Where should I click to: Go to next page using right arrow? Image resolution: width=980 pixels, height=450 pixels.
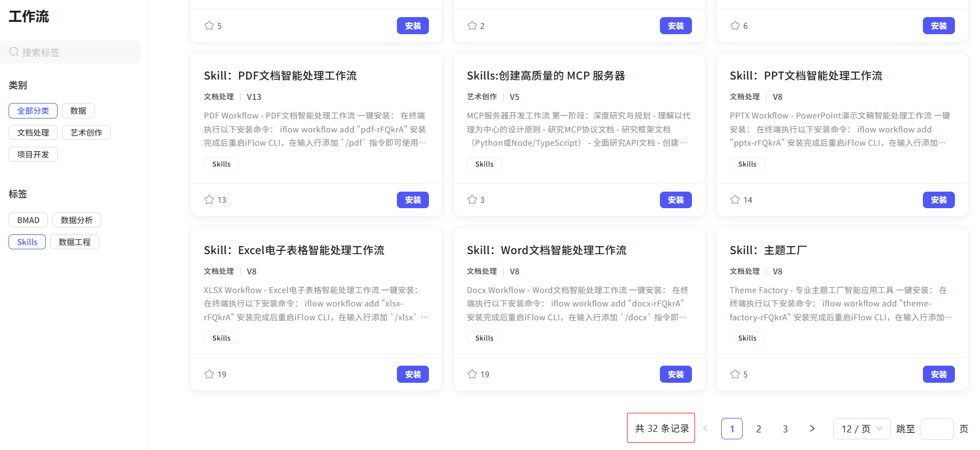click(812, 429)
